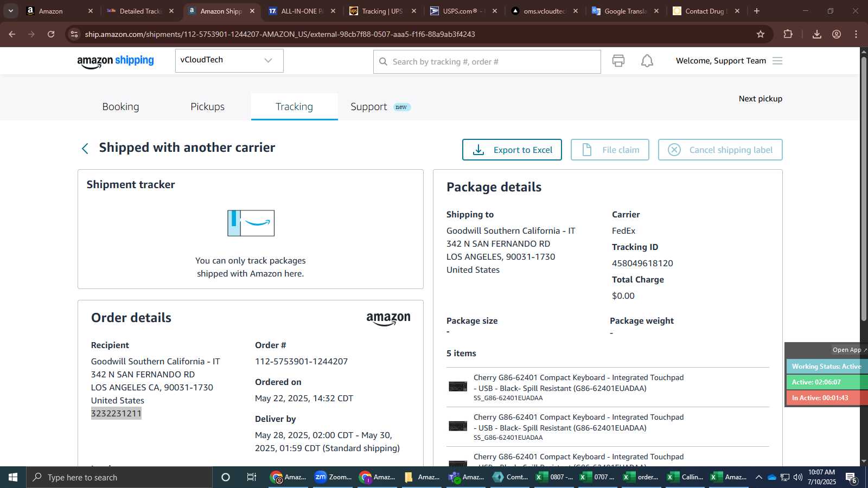Click the tracking search input field
868x488 pixels.
487,62
